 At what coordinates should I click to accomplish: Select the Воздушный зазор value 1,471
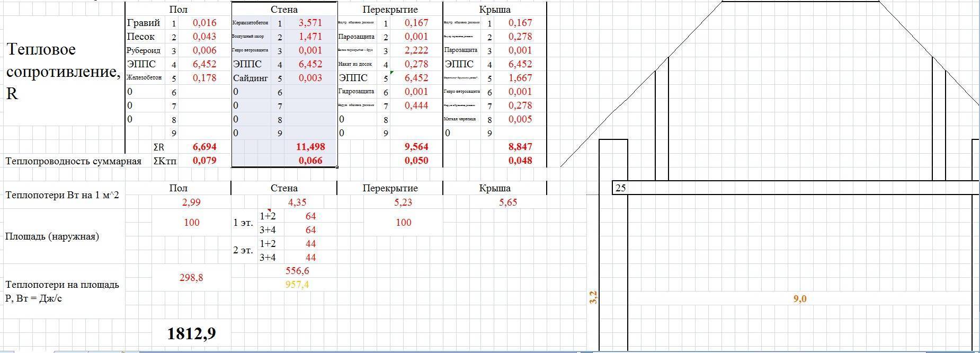coord(310,37)
